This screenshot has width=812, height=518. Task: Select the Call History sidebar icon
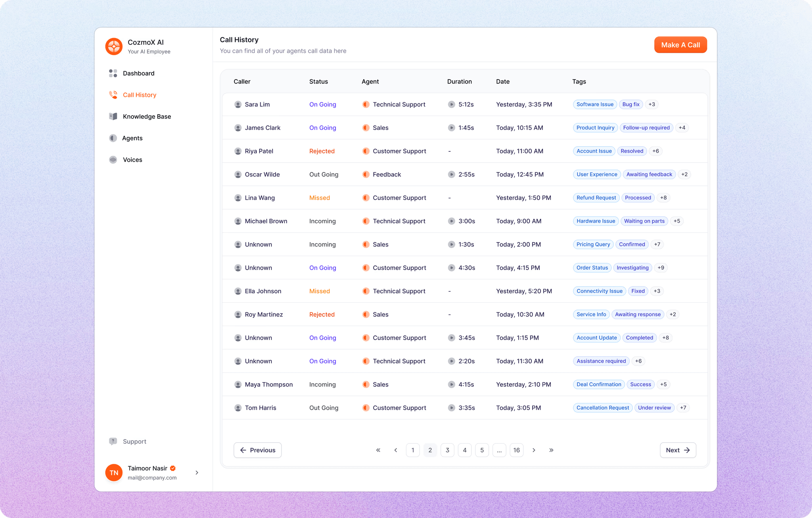tap(113, 95)
